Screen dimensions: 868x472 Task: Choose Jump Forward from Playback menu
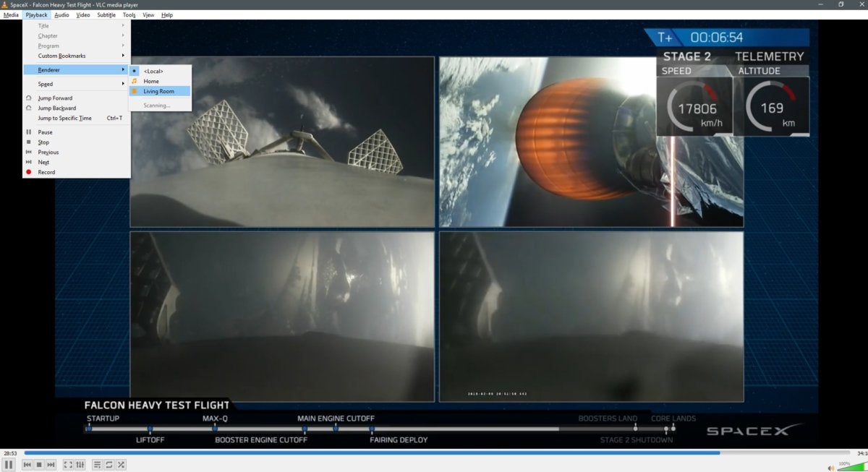(x=76, y=98)
